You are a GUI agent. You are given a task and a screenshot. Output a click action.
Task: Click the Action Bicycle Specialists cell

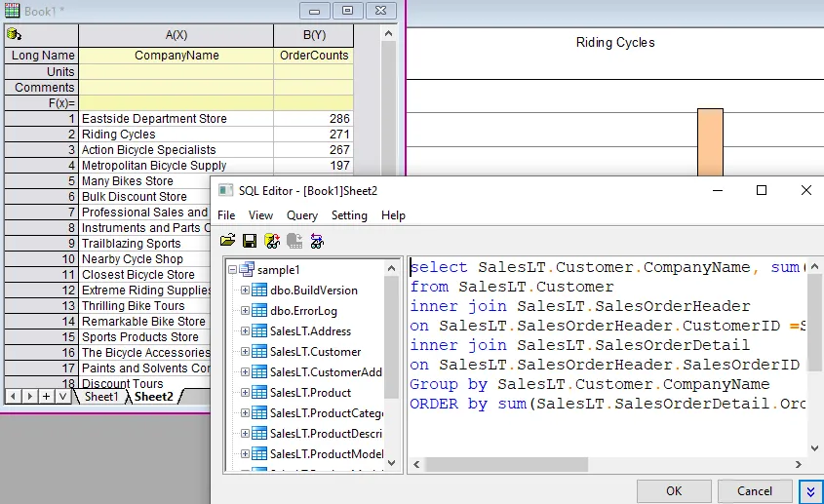[x=177, y=150]
